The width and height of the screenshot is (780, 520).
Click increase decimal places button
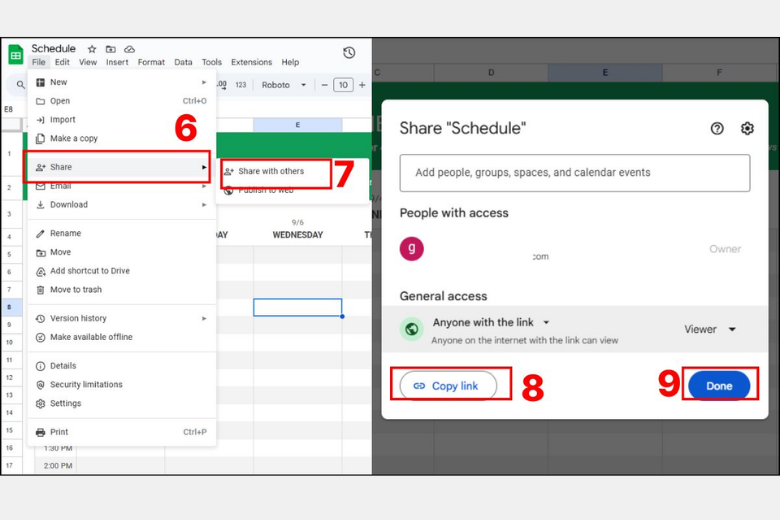point(222,85)
